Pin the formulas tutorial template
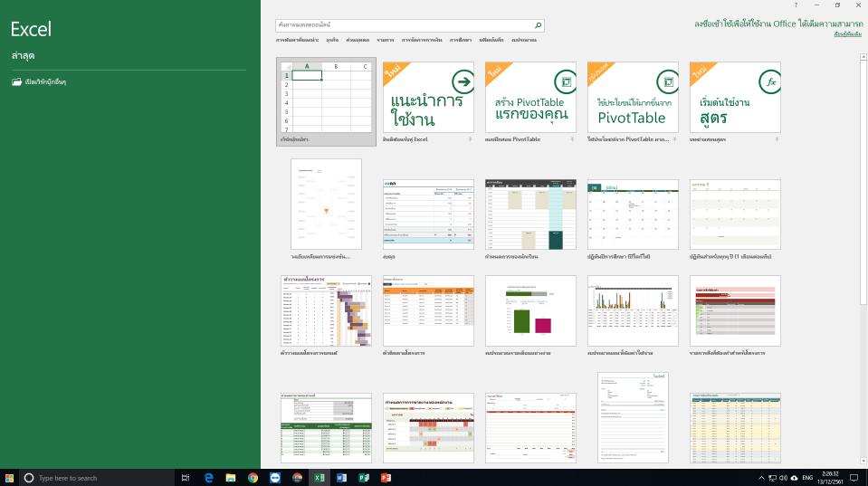 click(777, 139)
